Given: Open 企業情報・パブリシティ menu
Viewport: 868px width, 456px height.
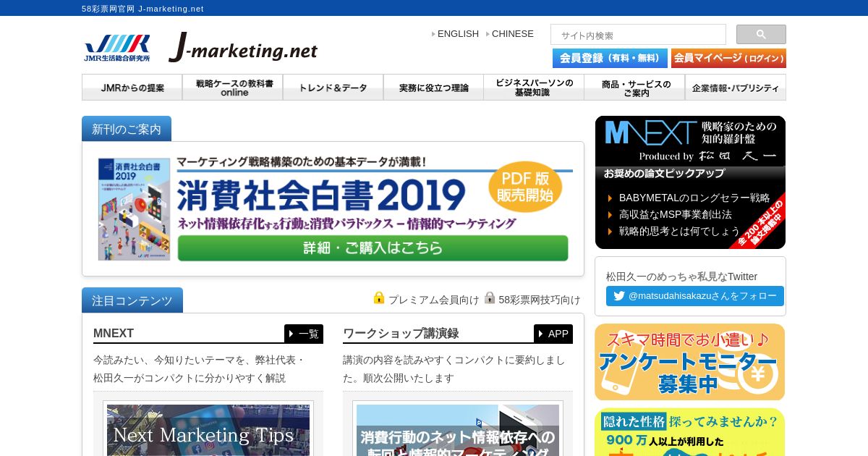Looking at the screenshot, I should (x=736, y=88).
